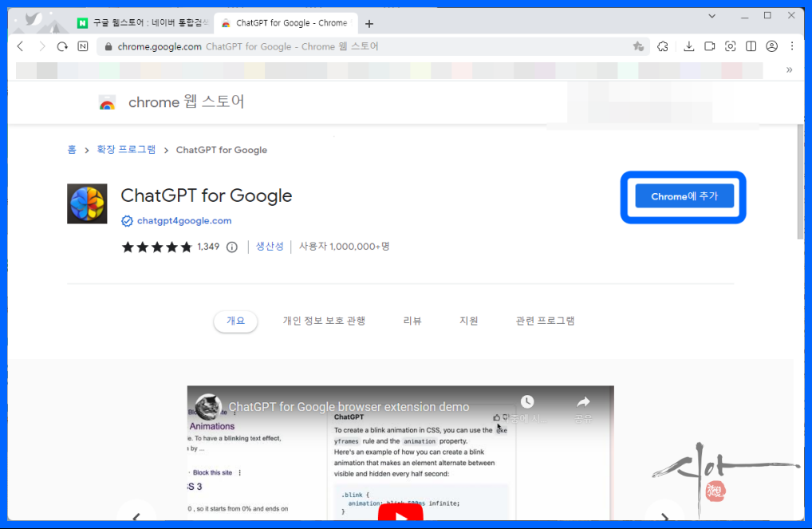
Task: Click the video watch later clock icon
Action: pyautogui.click(x=527, y=402)
